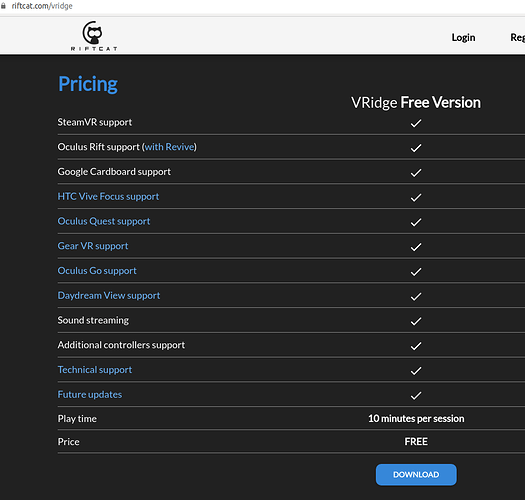Open the 'with Revive' link
Screen dimensions: 525x500
pos(170,147)
